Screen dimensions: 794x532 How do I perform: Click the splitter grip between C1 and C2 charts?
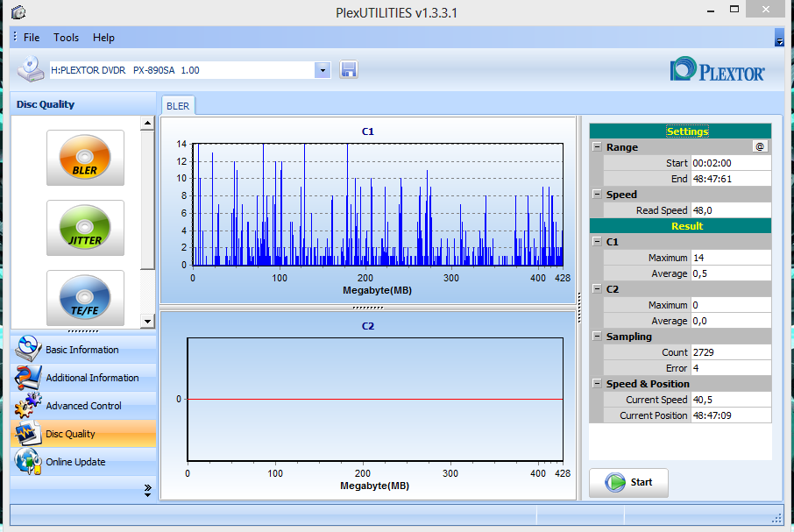[x=368, y=308]
